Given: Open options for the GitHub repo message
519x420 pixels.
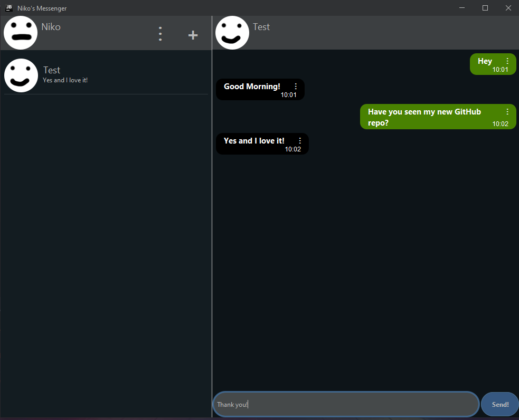Looking at the screenshot, I should point(507,112).
